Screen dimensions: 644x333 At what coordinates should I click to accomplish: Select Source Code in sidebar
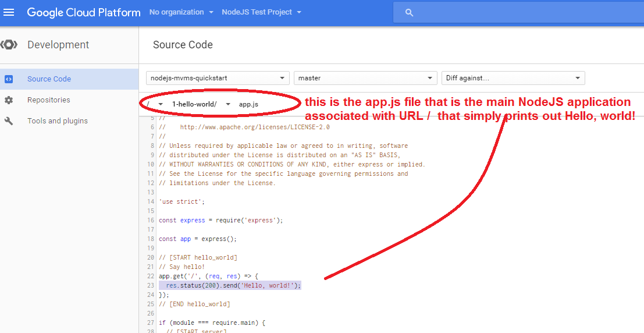49,79
